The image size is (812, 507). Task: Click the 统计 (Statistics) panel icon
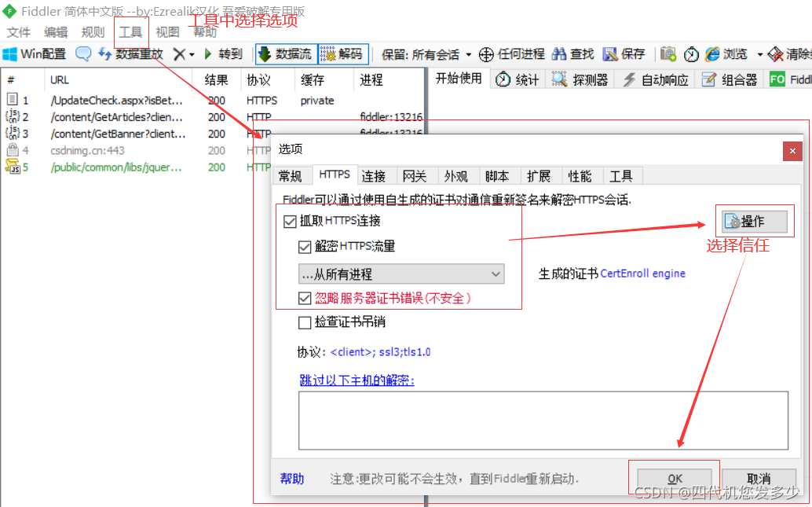coord(517,79)
